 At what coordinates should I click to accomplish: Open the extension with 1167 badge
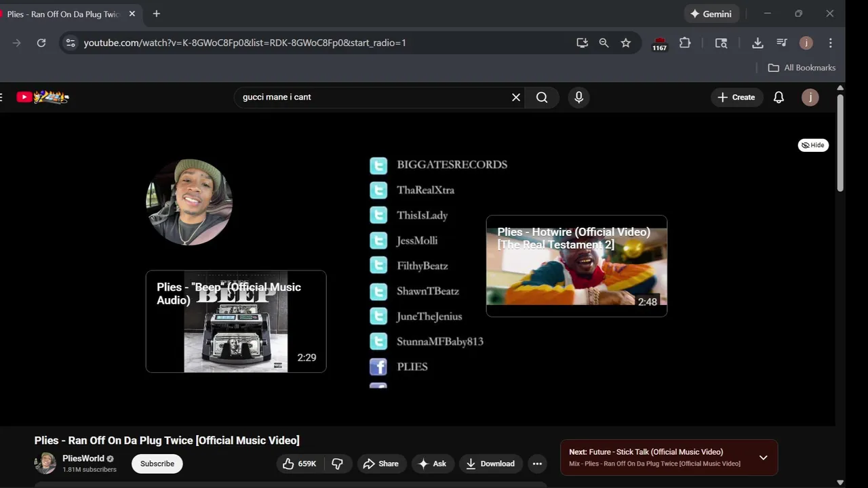click(x=659, y=44)
